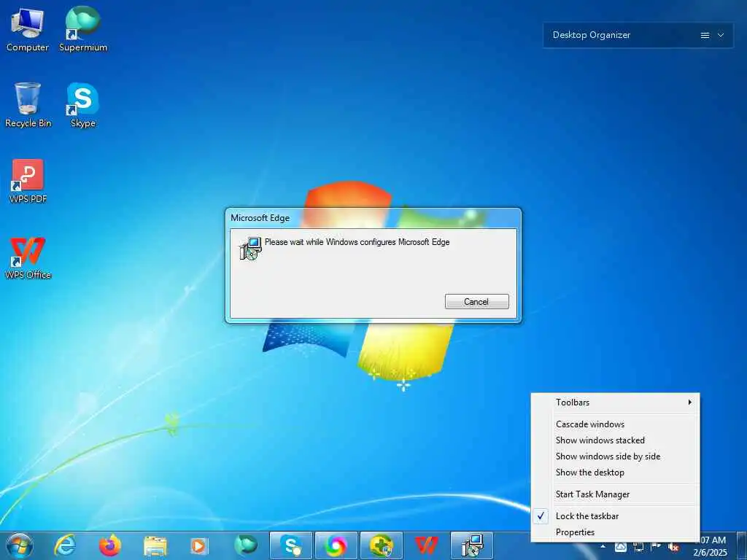
Task: Switch to the installer taskbar window
Action: click(x=472, y=545)
